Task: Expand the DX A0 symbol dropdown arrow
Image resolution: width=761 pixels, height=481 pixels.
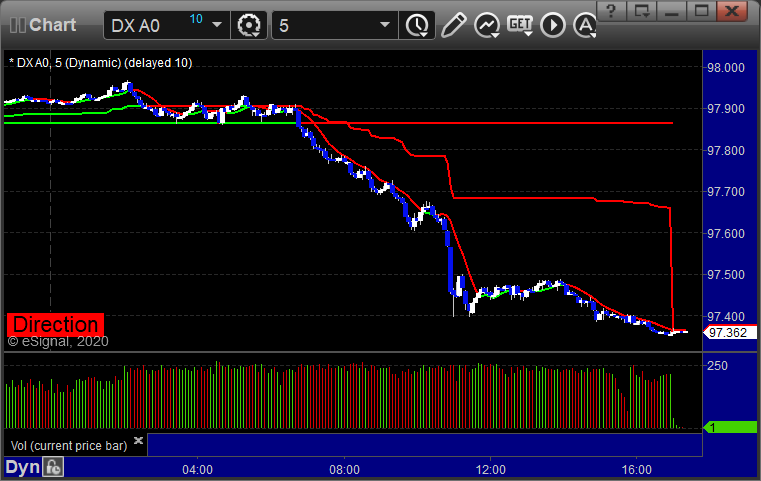Action: [x=217, y=25]
